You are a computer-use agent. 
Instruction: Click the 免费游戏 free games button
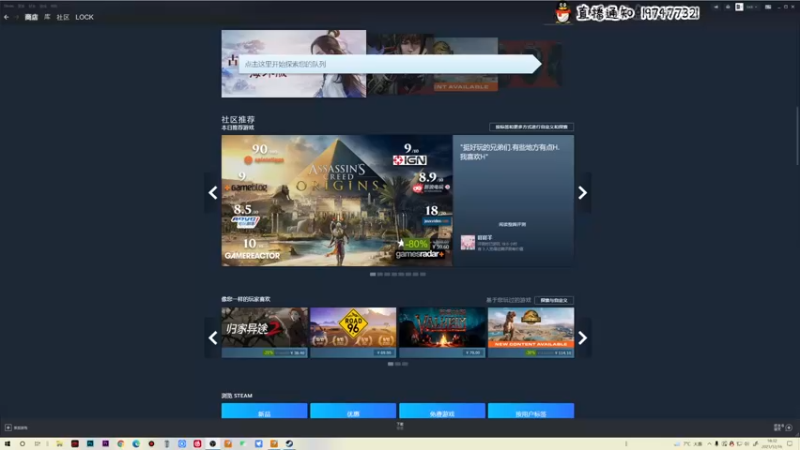click(442, 411)
